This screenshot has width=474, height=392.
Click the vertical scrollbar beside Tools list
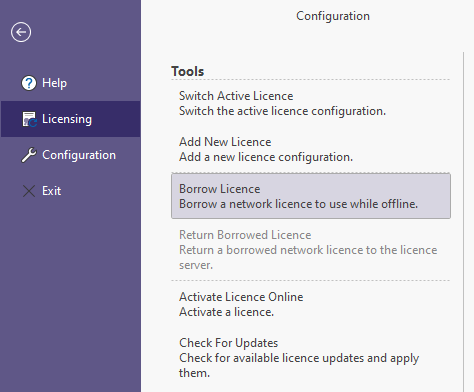(463, 222)
